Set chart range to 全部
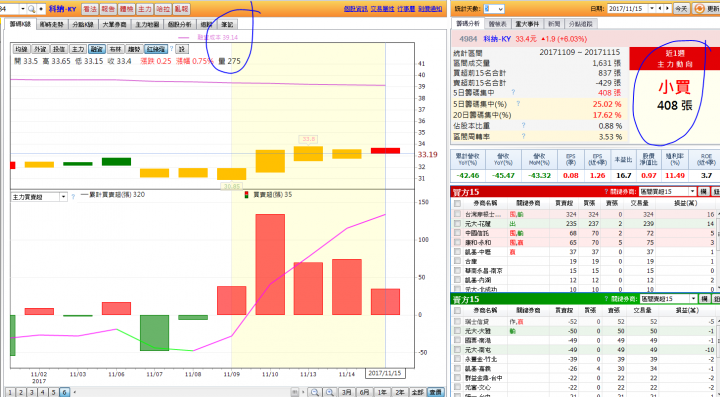720x397 pixels. [x=417, y=392]
